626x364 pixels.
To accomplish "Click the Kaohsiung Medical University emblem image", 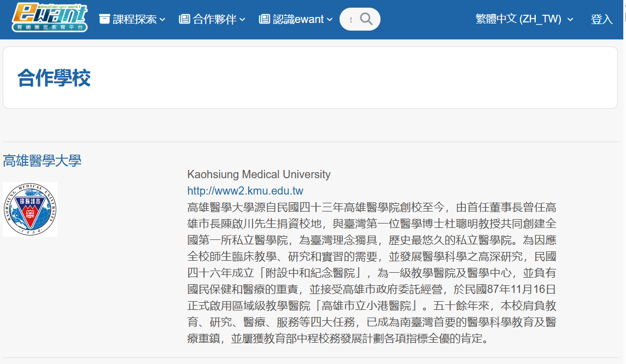I will coord(30,209).
